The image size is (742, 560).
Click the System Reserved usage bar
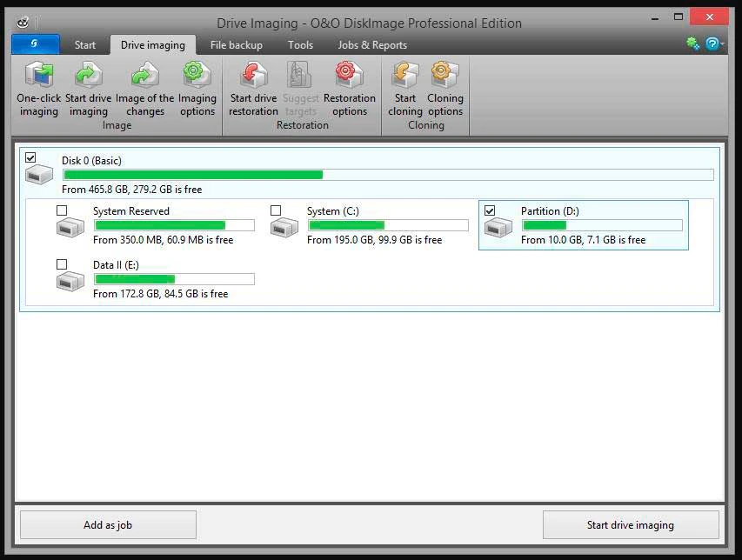click(174, 225)
